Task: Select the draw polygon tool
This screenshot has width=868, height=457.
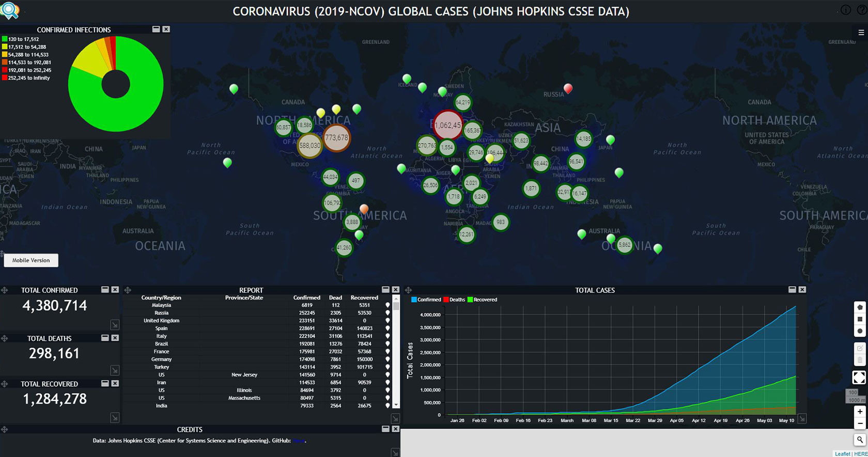Action: (x=860, y=307)
